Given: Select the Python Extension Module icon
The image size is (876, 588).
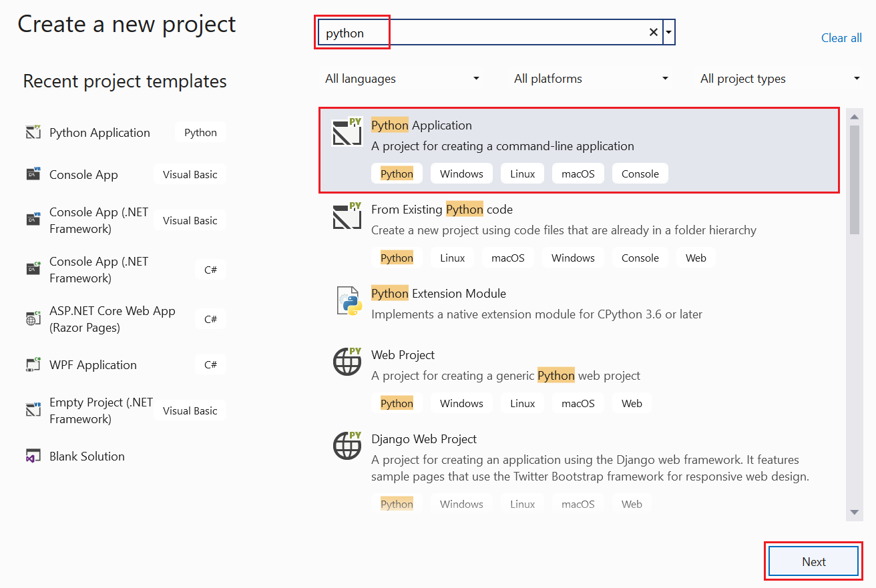Looking at the screenshot, I should coord(347,300).
